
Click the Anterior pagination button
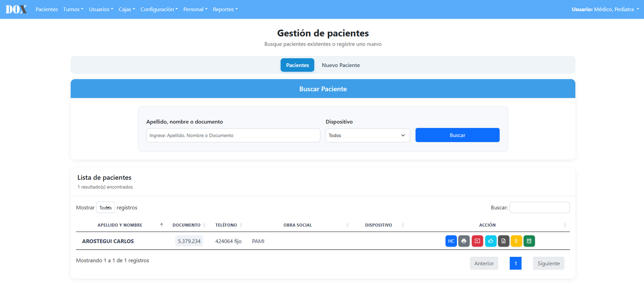[x=484, y=263]
